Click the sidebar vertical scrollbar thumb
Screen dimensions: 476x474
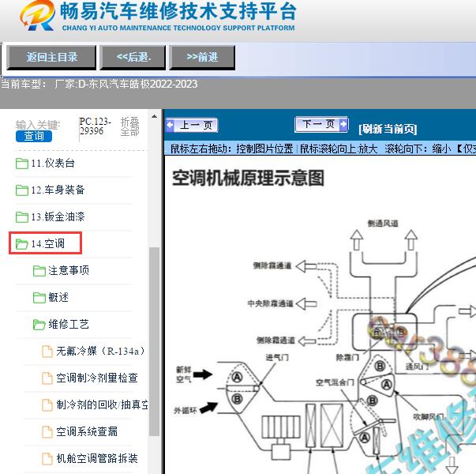point(154,341)
